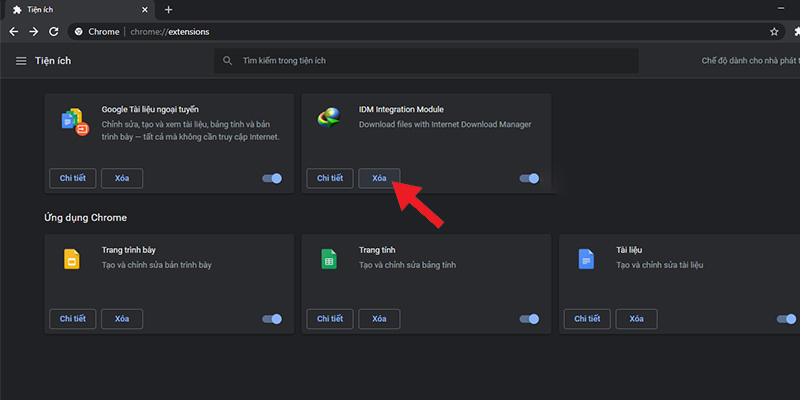Focus the Tìm kiếm trong tiện ích search box

click(x=426, y=61)
